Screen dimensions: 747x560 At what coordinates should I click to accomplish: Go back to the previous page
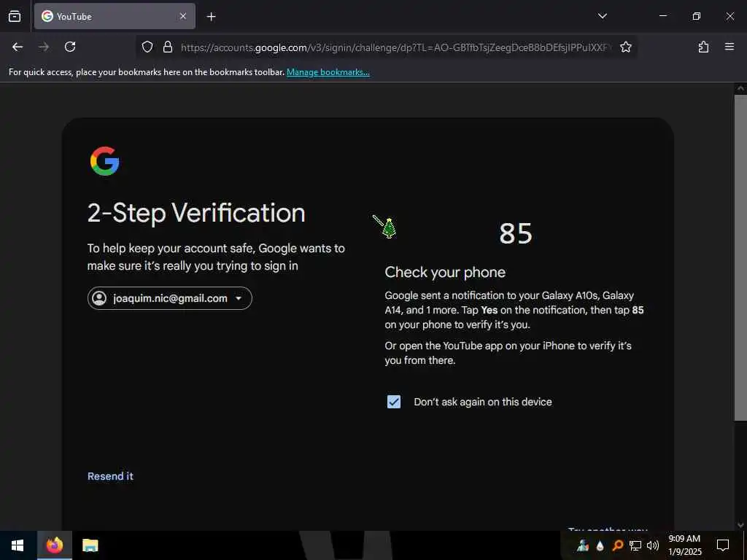click(18, 47)
